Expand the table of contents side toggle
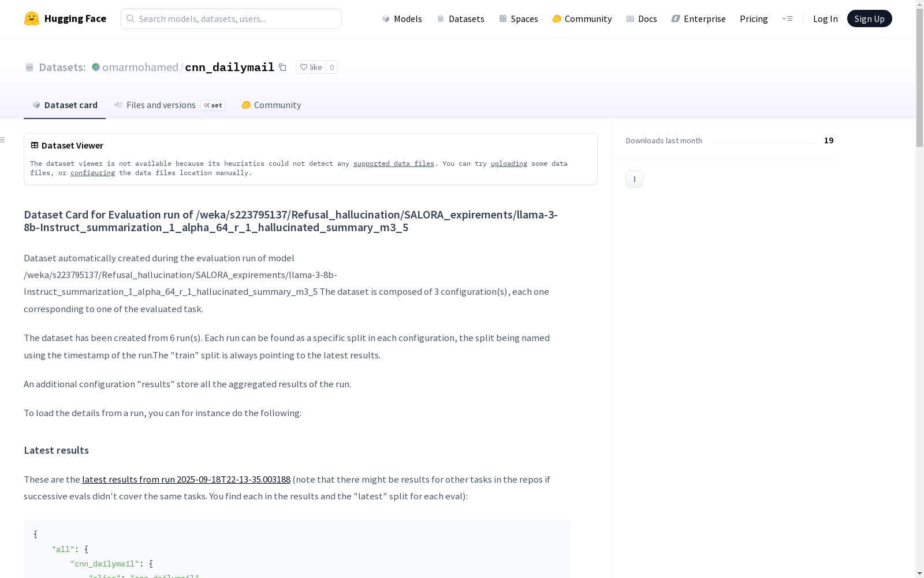This screenshot has width=924, height=578. click(3, 140)
